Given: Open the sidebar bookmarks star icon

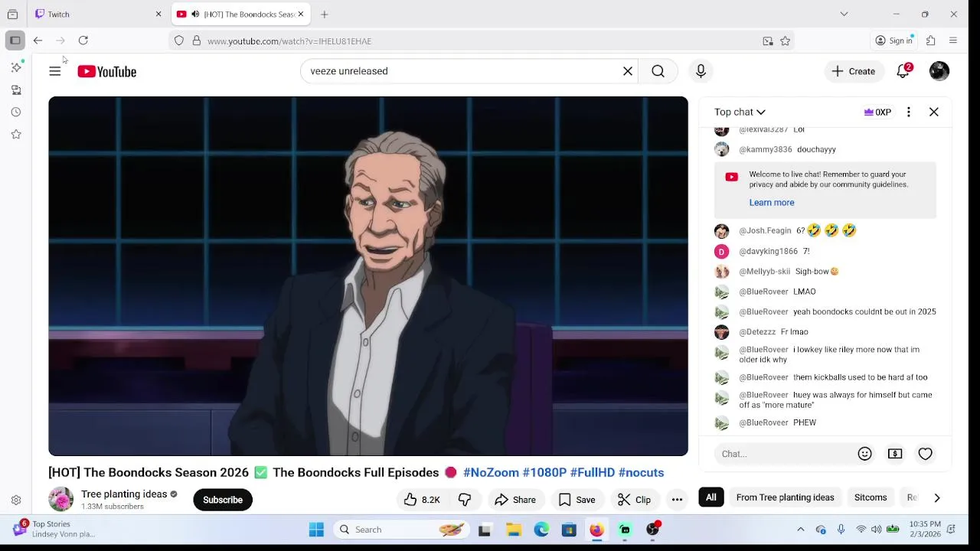Looking at the screenshot, I should pos(16,134).
